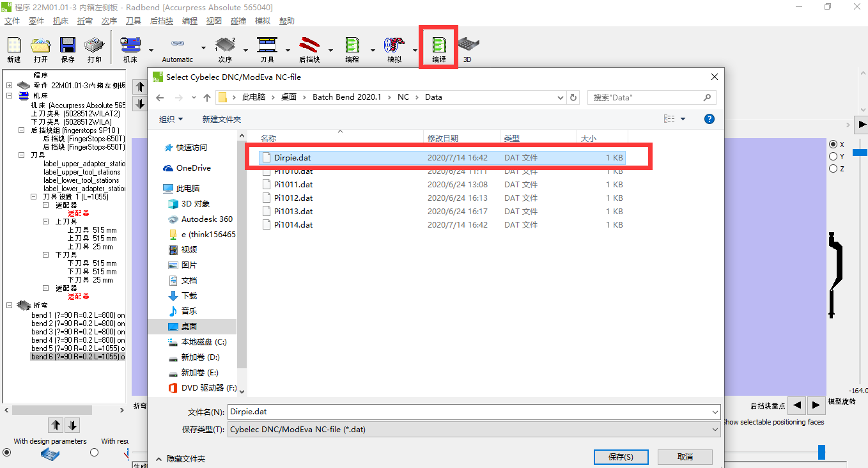Click the 后挡块 backgauge toolbar icon
Viewport: 868px width, 468px height.
click(310, 45)
